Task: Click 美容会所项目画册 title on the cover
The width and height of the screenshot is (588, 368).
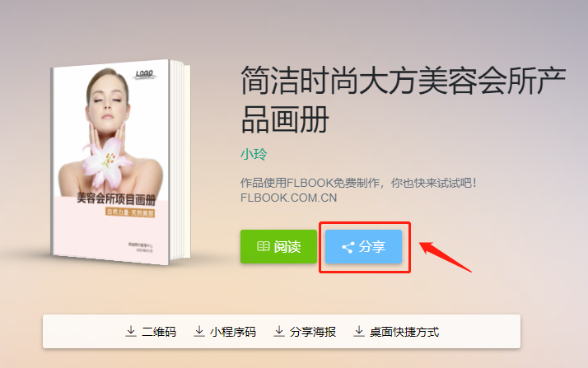Action: tap(116, 199)
